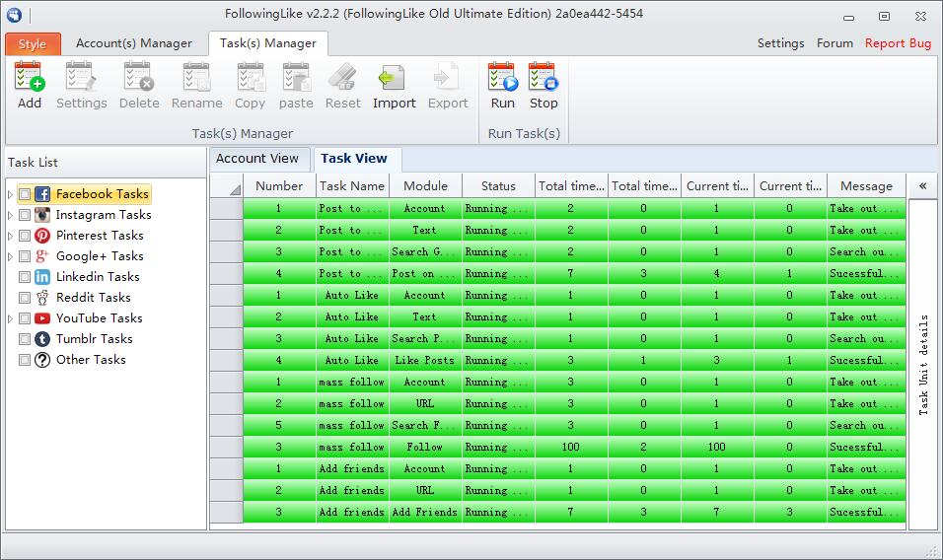Screen dimensions: 943x560
Task: Check the Google+ Tasks checkbox
Action: (x=25, y=256)
